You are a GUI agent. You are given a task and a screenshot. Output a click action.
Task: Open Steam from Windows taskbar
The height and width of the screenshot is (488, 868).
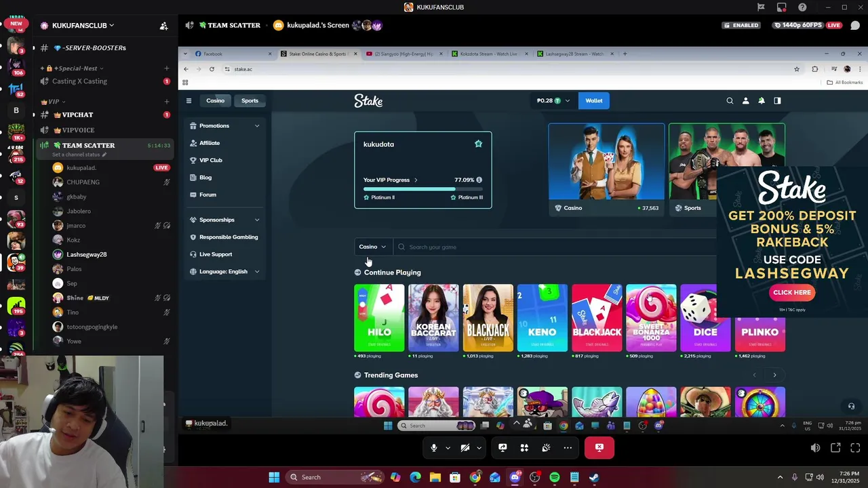[594, 477]
